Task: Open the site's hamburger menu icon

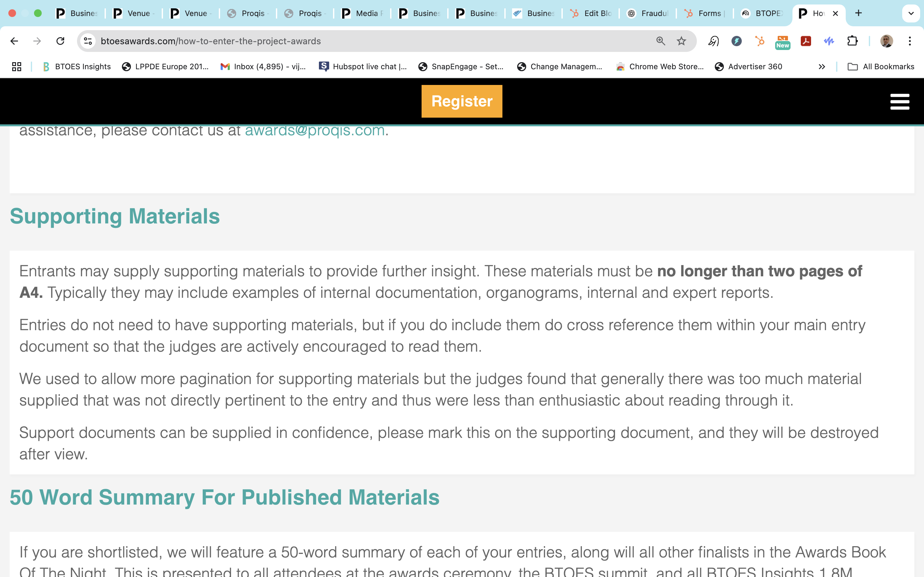Action: coord(900,102)
